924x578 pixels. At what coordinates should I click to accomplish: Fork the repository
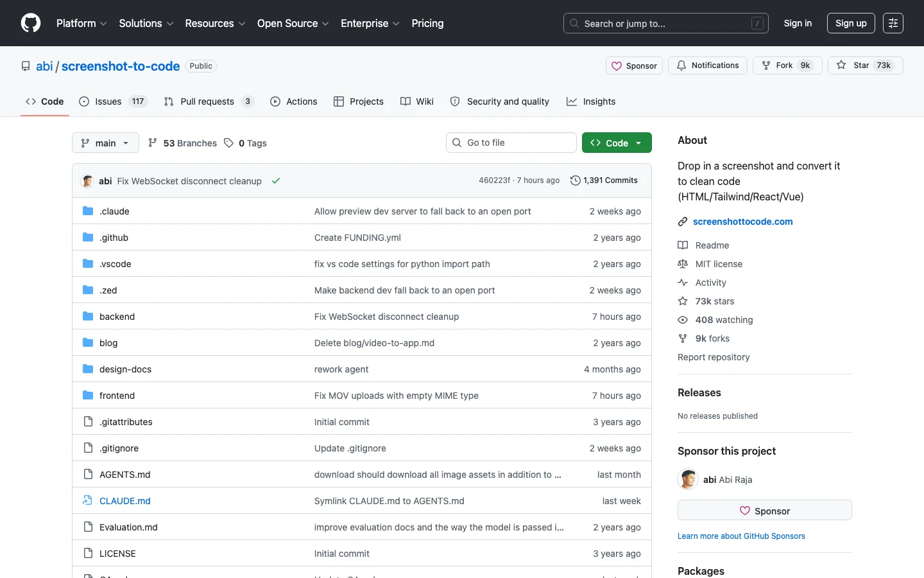787,66
